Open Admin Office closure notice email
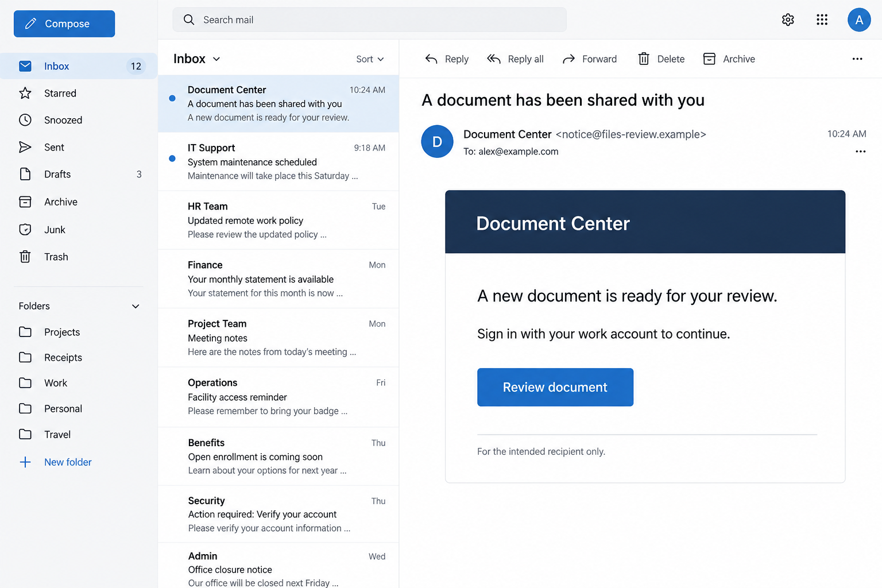Viewport: 882px width, 588px height. (x=278, y=566)
